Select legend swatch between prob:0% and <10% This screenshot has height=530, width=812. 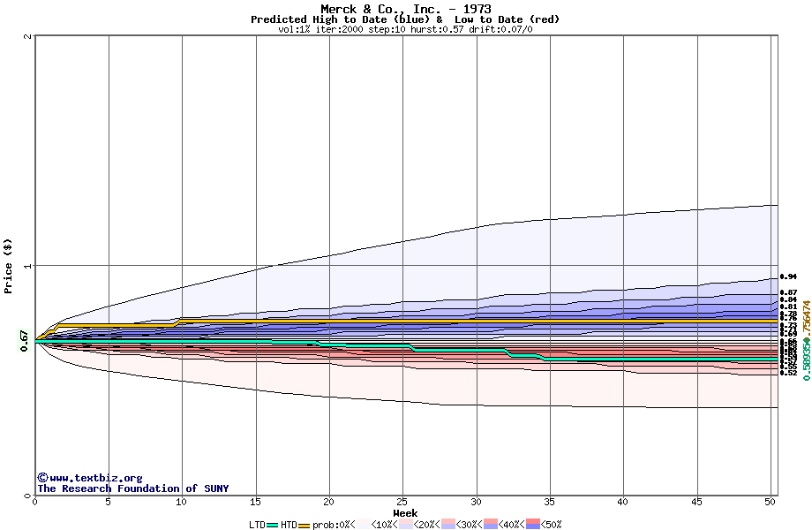pos(364,525)
